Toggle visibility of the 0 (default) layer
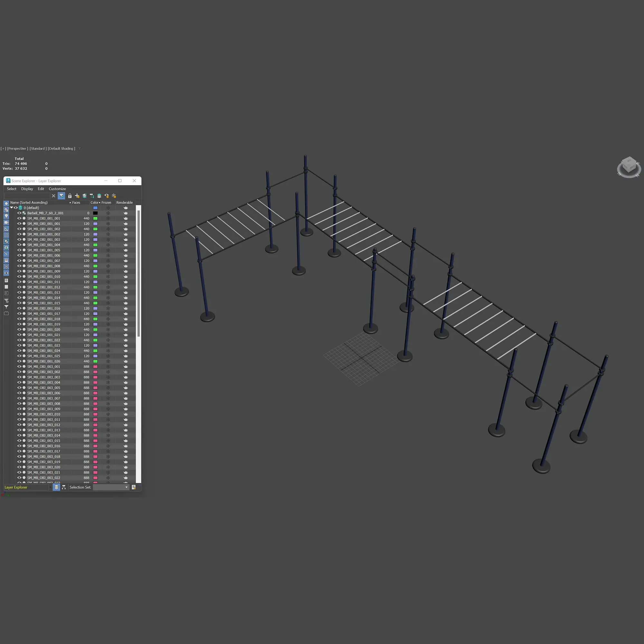This screenshot has height=644, width=644. [16, 208]
